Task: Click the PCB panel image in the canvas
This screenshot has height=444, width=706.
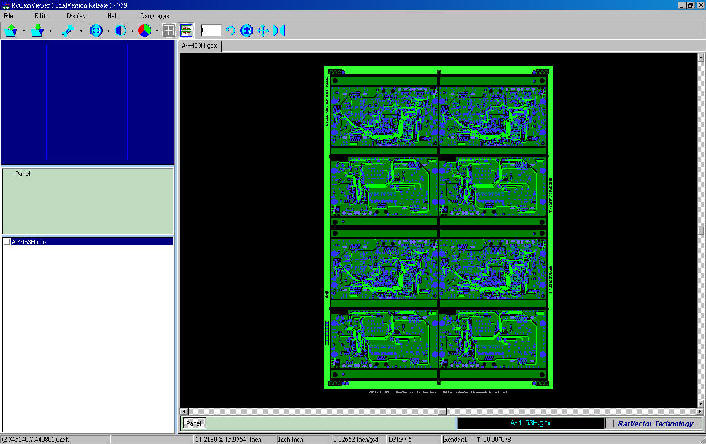Action: (x=439, y=227)
